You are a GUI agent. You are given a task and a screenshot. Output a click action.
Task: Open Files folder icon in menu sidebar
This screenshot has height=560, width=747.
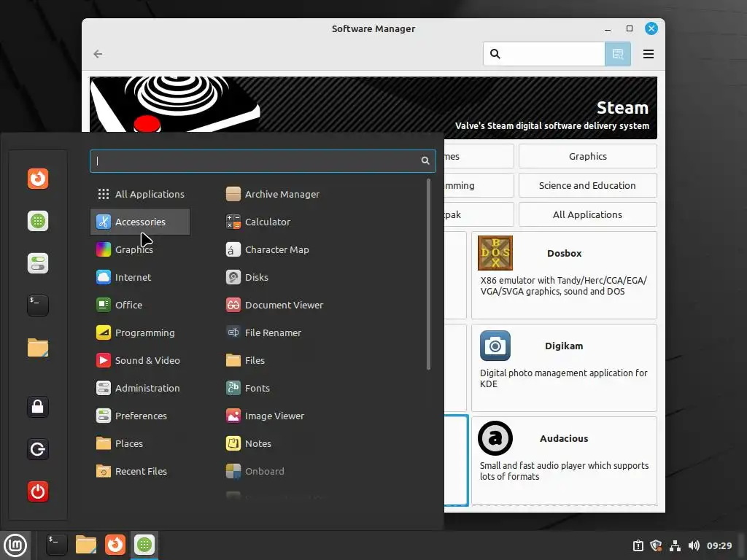point(38,348)
